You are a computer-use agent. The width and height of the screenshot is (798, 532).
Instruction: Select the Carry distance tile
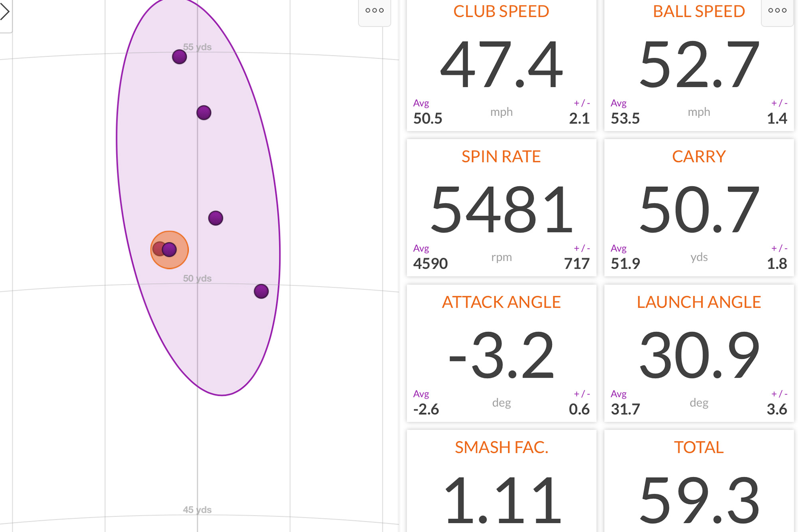pyautogui.click(x=699, y=208)
